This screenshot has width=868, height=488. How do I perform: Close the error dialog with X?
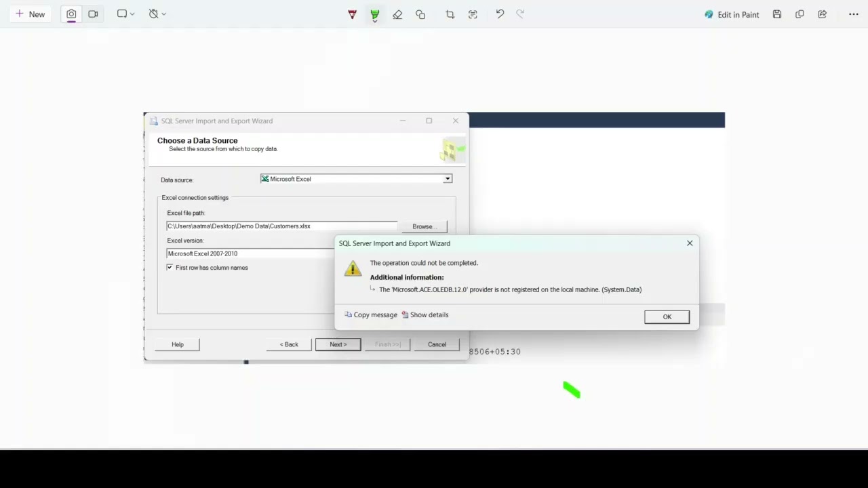690,243
